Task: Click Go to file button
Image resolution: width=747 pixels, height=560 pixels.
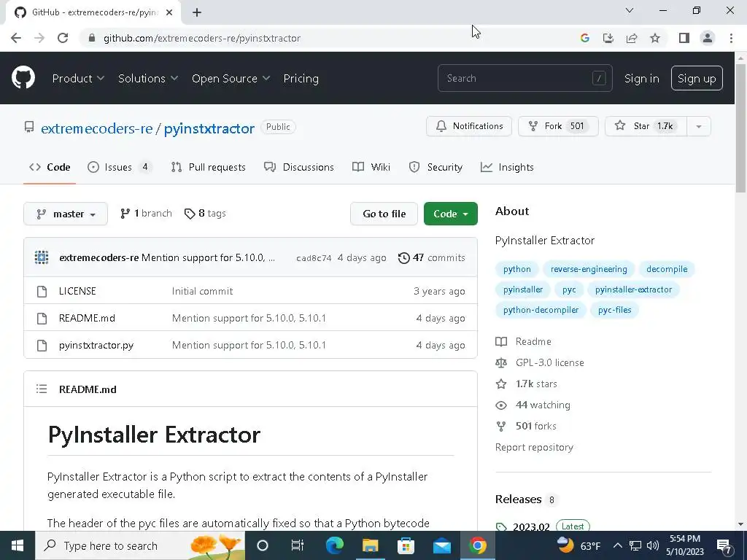Action: [384, 214]
